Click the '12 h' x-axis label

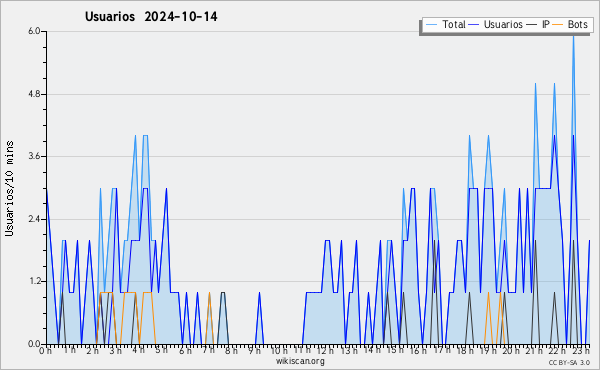[326, 350]
